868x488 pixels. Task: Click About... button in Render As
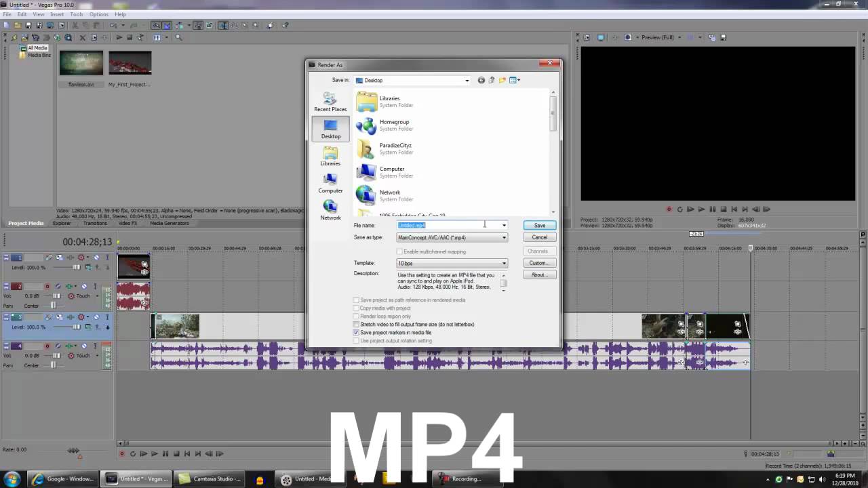tap(539, 274)
